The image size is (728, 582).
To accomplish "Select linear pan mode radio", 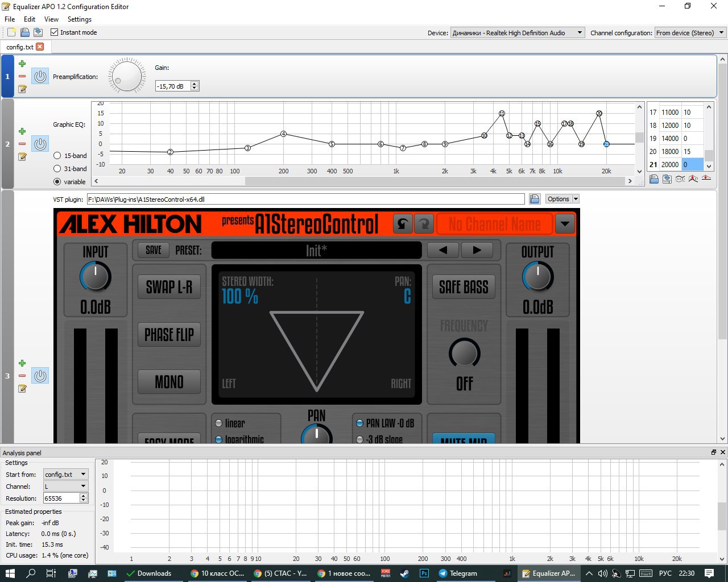I will click(218, 423).
